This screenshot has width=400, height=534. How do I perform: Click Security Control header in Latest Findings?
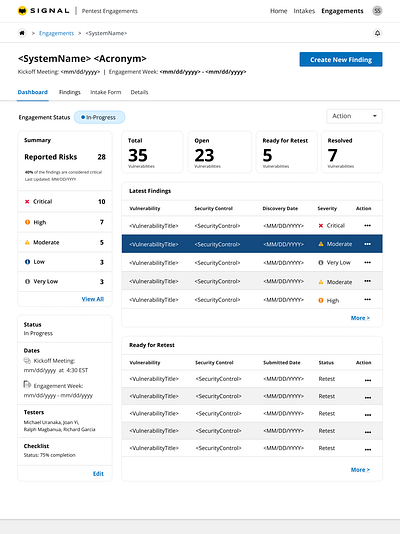click(213, 208)
